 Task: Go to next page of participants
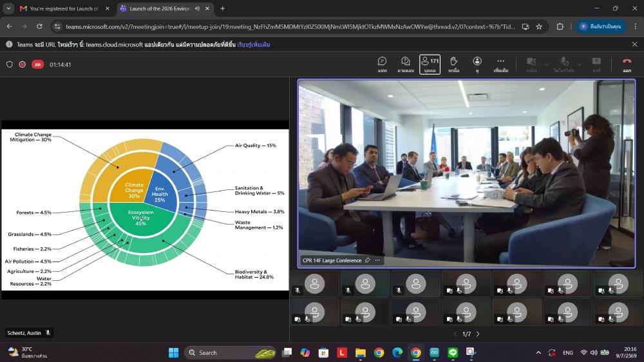478,334
